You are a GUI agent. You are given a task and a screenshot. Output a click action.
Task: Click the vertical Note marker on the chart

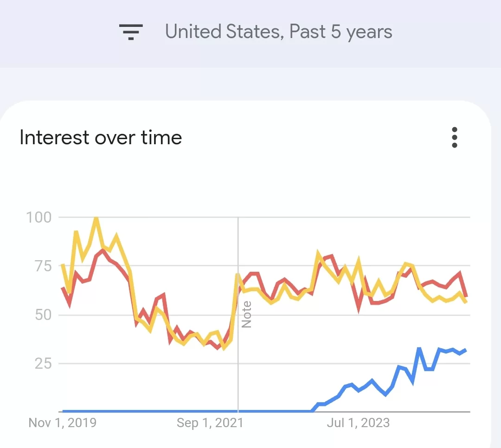point(246,314)
